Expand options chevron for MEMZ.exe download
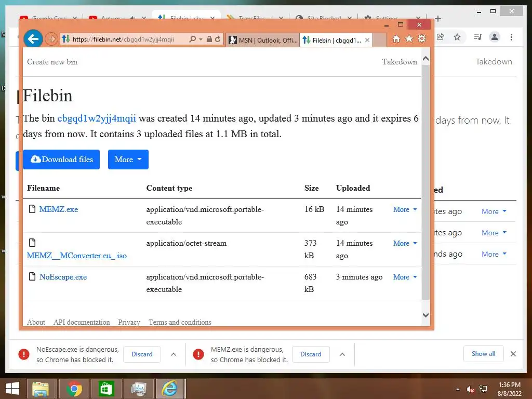 (x=342, y=354)
